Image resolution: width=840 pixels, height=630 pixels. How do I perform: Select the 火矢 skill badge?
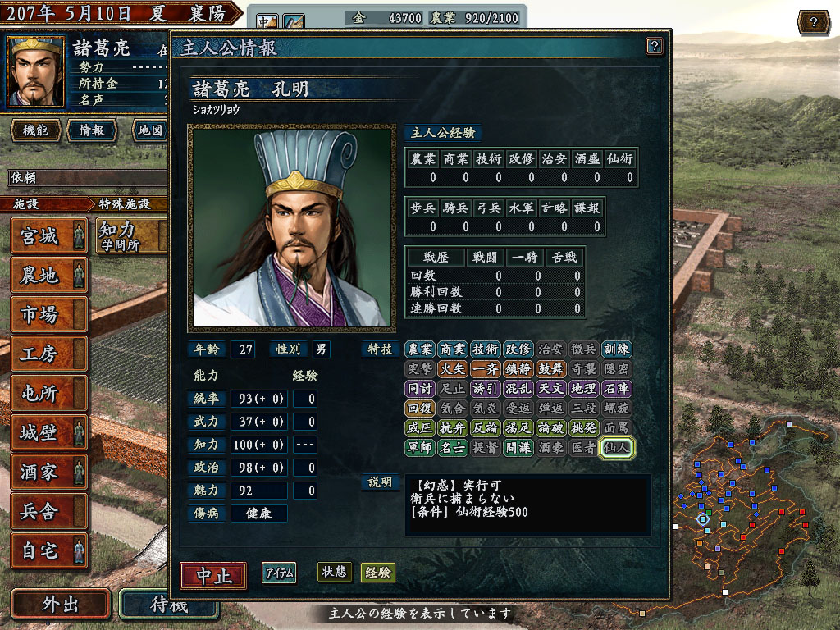453,368
